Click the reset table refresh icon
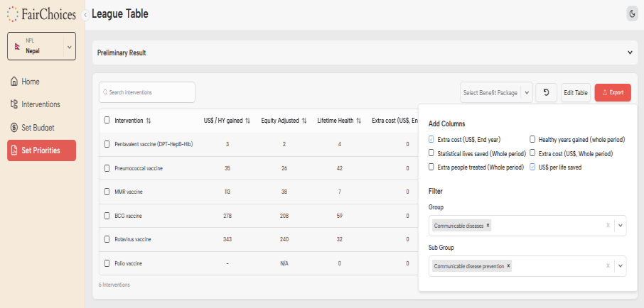Image resolution: width=644 pixels, height=308 pixels. coord(546,92)
